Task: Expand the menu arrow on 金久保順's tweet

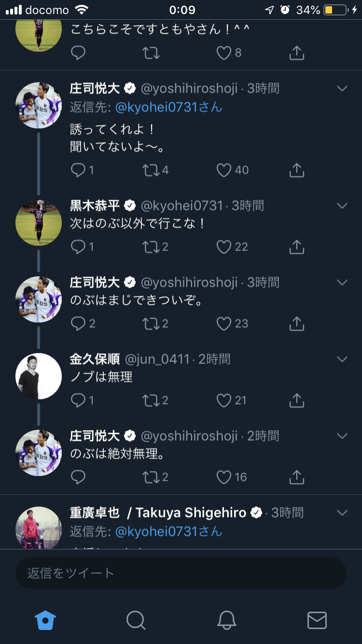Action: pos(342,359)
